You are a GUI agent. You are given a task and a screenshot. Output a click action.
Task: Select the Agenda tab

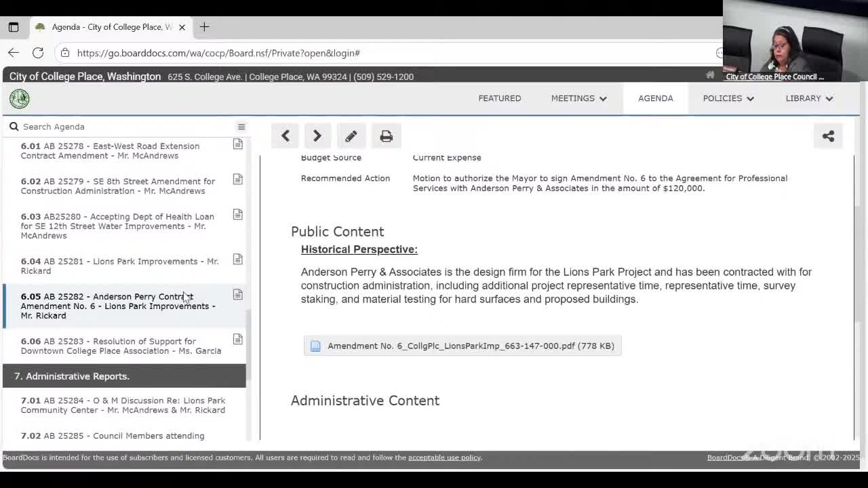(655, 98)
